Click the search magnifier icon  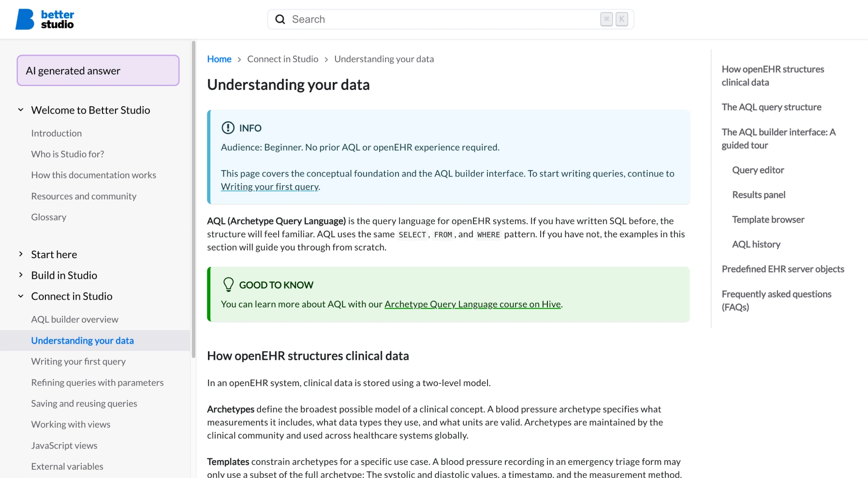point(280,19)
